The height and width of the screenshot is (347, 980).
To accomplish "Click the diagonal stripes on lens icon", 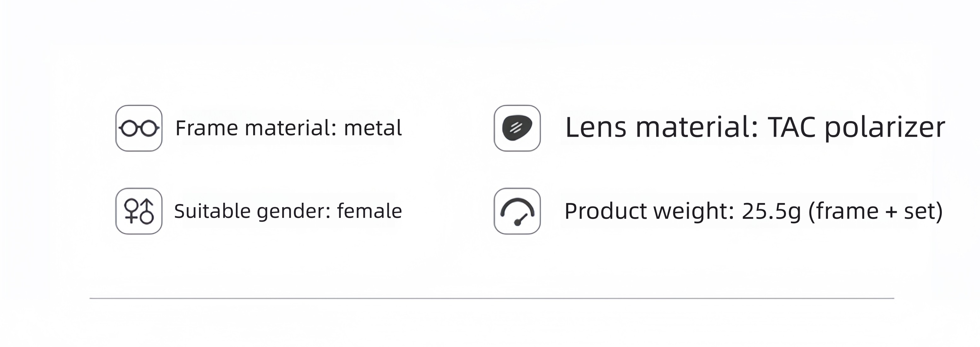I will tap(516, 128).
